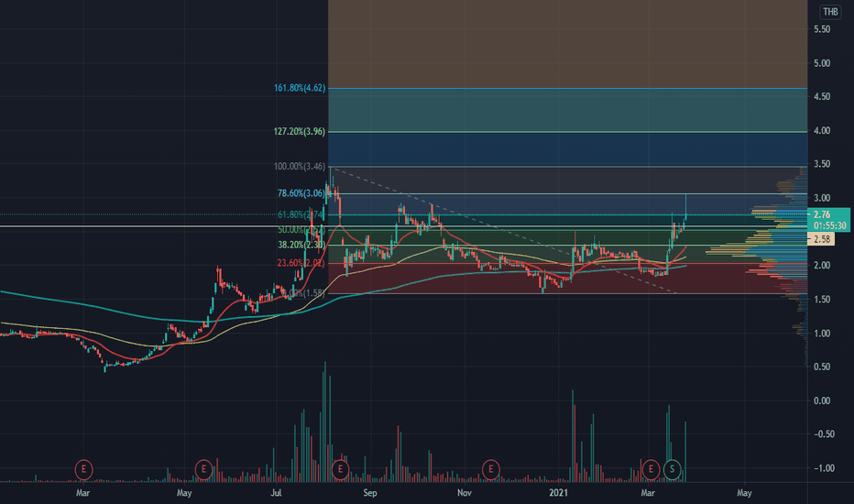This screenshot has width=854, height=504.
Task: Click the earnings E marker right of the 2020 May label
Action: (x=203, y=469)
